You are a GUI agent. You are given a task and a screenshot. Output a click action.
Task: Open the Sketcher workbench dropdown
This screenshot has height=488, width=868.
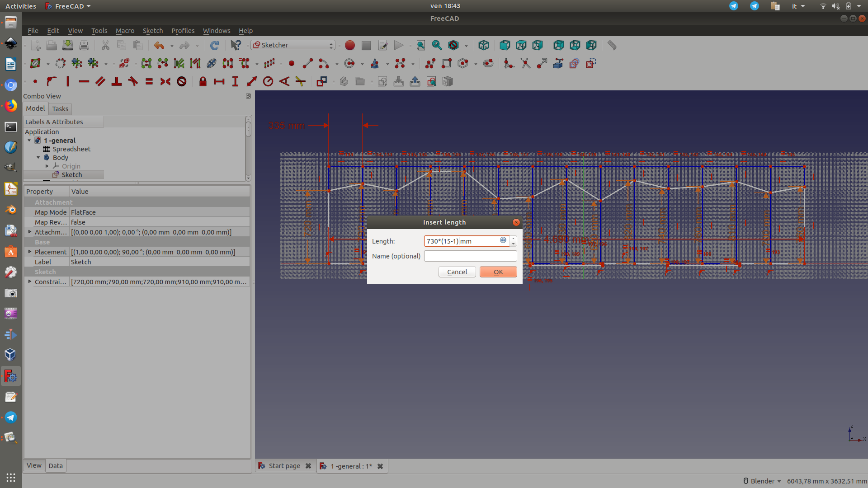coord(293,45)
